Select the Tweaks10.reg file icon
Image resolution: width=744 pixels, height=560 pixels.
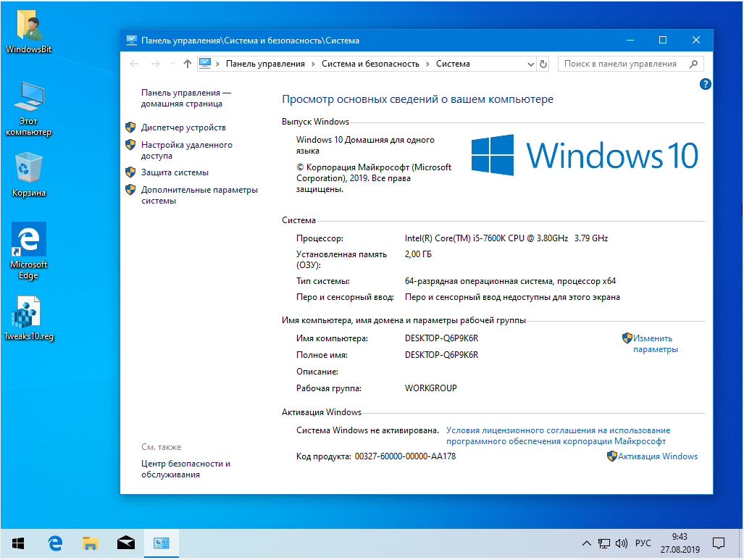tap(28, 319)
